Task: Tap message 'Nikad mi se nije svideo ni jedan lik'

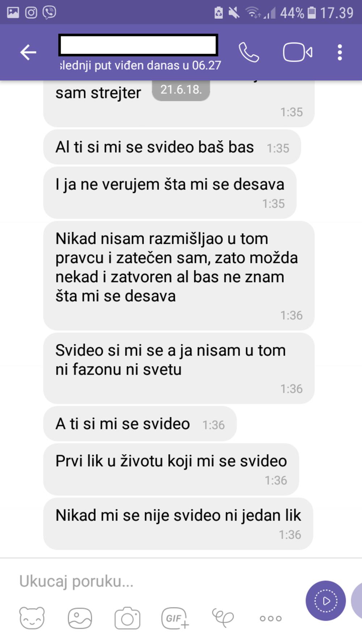Action: (178, 524)
